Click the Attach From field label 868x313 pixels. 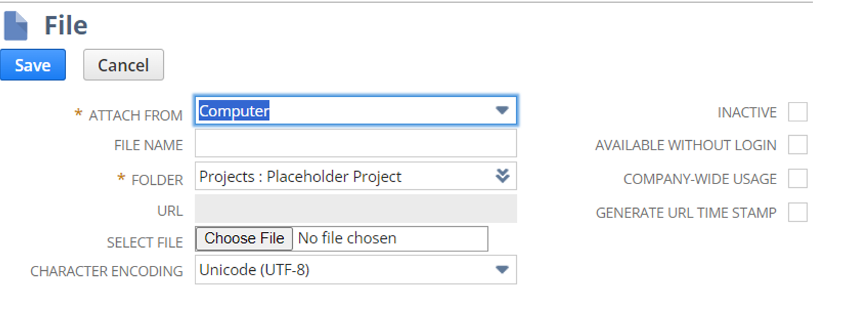tap(135, 116)
